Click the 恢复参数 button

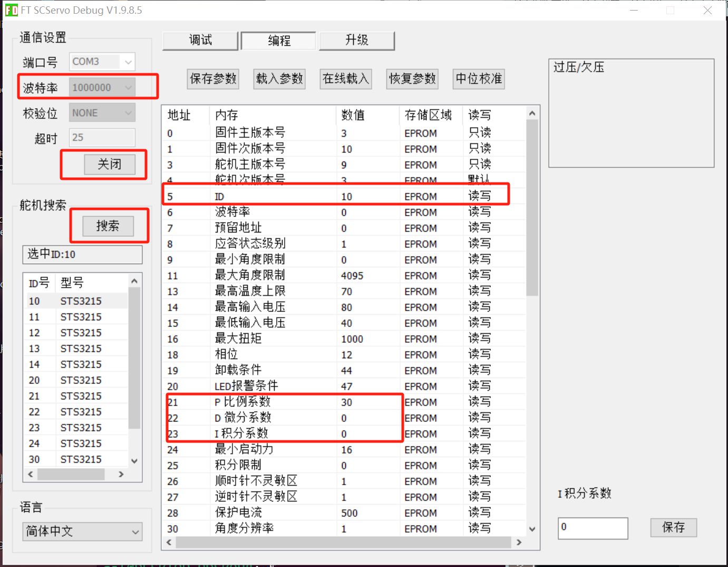(412, 79)
